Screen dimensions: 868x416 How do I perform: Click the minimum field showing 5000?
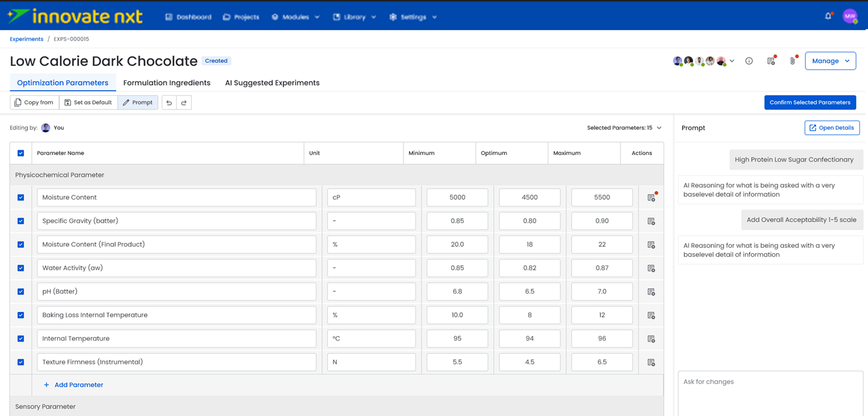pos(457,197)
